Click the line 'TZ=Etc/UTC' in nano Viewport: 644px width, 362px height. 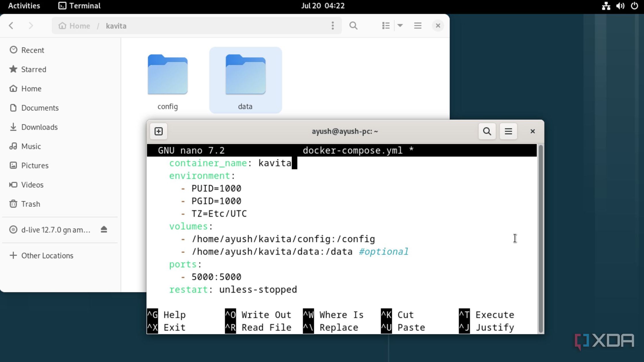tap(219, 214)
